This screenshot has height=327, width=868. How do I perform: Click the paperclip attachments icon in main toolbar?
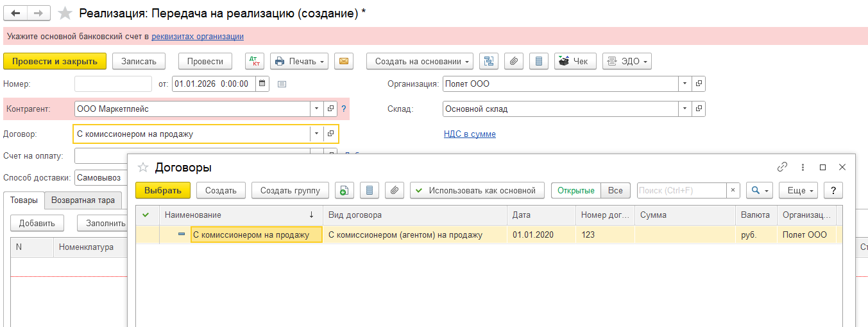pyautogui.click(x=514, y=61)
